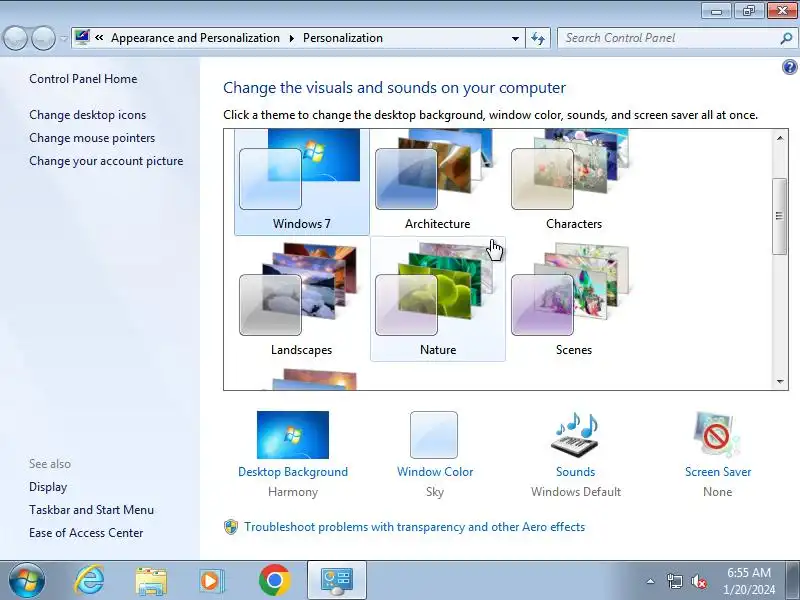Click theme list scroll up arrow

(780, 138)
